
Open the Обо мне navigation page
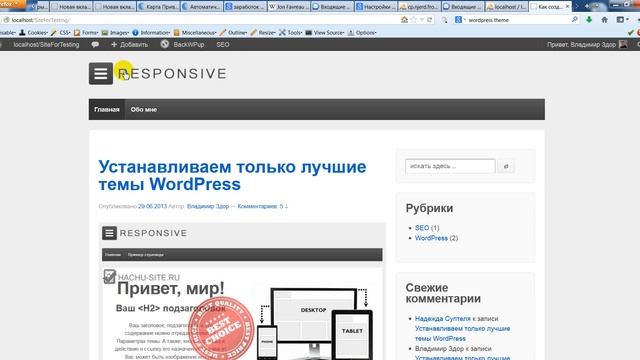144,109
